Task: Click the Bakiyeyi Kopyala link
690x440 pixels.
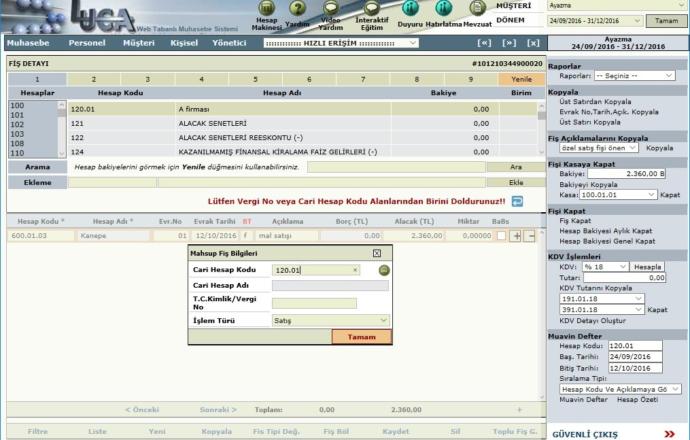Action: [588, 185]
